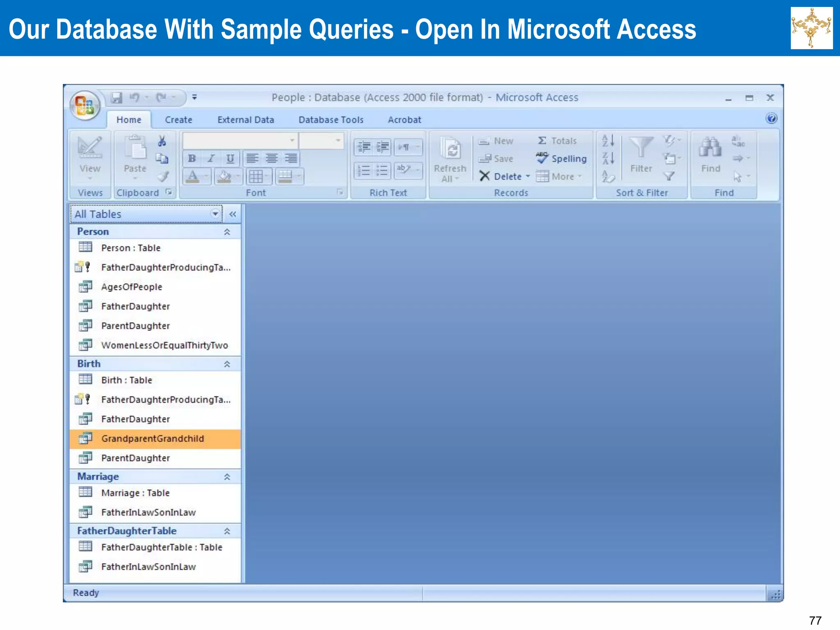Toggle Underline formatting

230,158
